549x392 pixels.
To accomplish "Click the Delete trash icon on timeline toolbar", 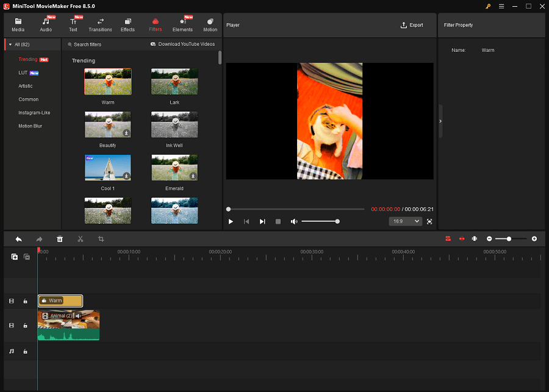I will pyautogui.click(x=59, y=239).
